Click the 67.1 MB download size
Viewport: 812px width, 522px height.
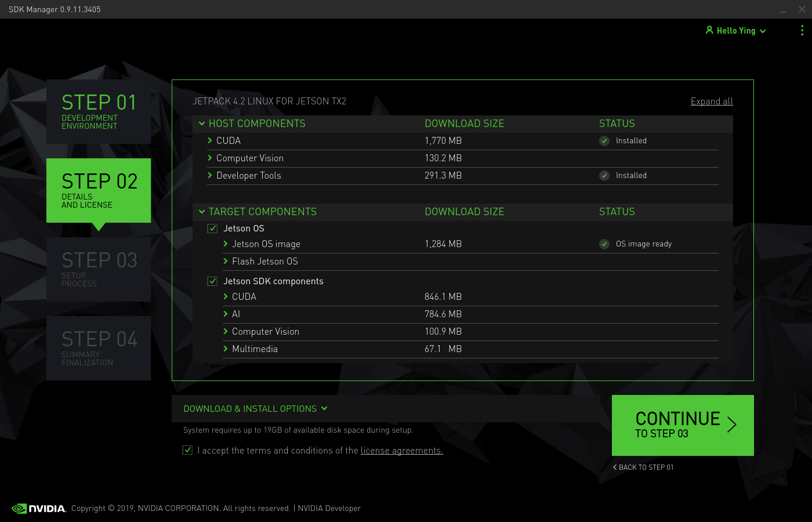tap(443, 349)
